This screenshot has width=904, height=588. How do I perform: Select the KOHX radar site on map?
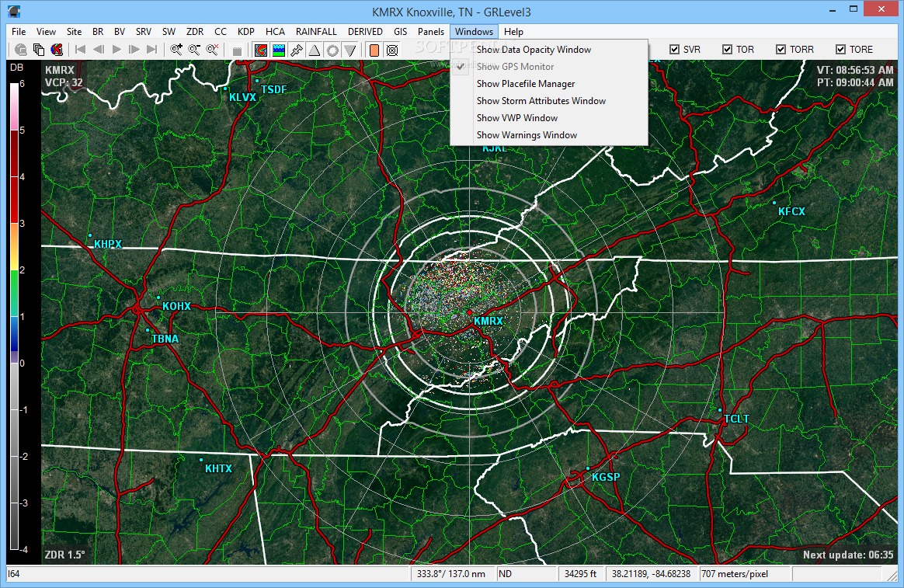pyautogui.click(x=176, y=306)
